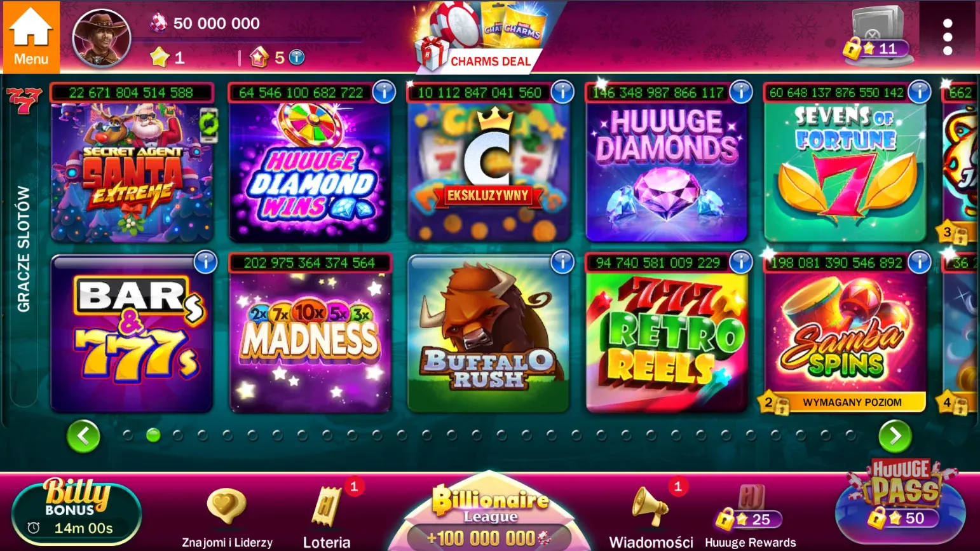Select the last page indicator dot

click(x=850, y=435)
